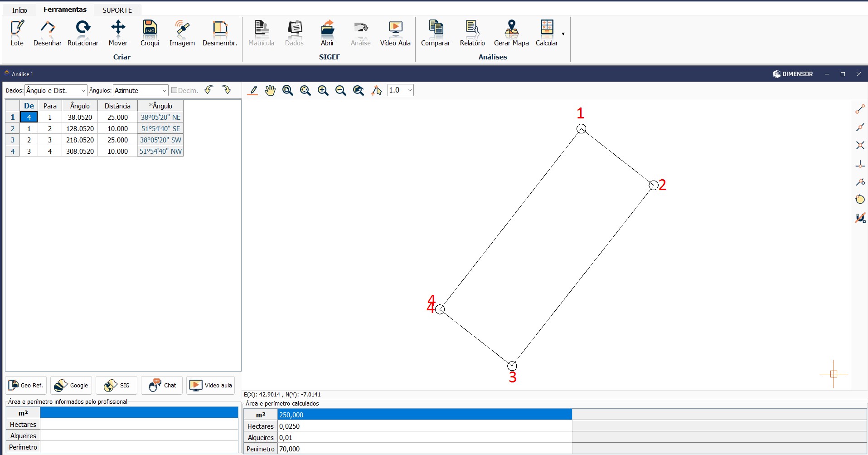This screenshot has height=455, width=868.
Task: Select the pencil edit tool
Action: (253, 90)
